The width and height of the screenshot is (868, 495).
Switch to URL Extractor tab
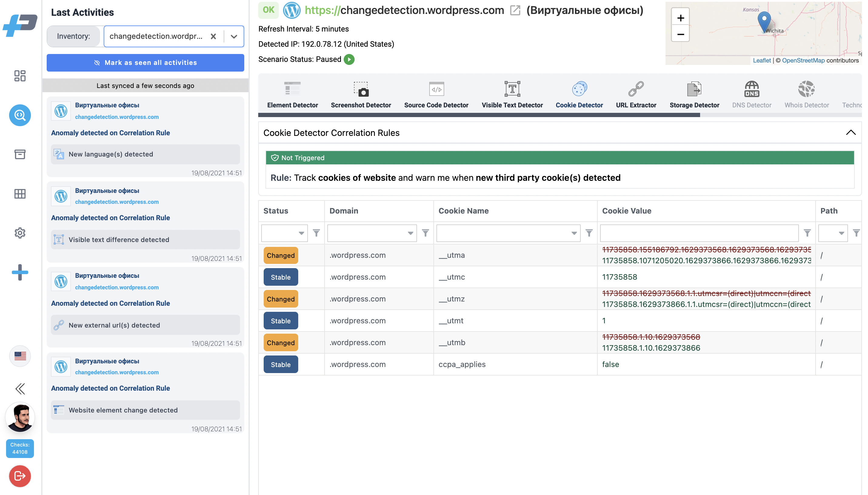pyautogui.click(x=636, y=95)
